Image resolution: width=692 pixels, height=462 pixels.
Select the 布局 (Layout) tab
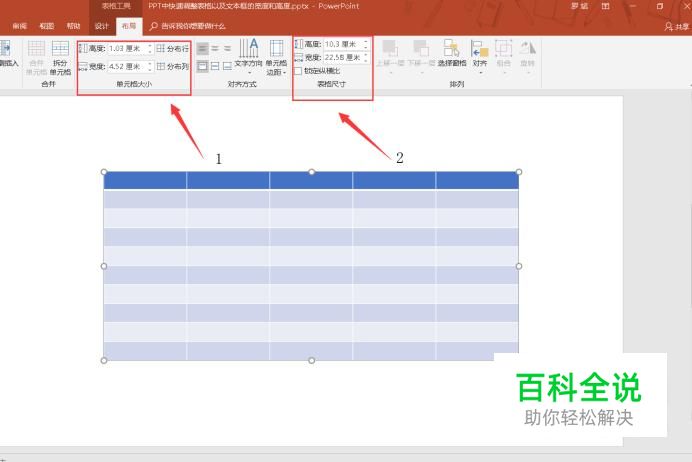click(129, 26)
